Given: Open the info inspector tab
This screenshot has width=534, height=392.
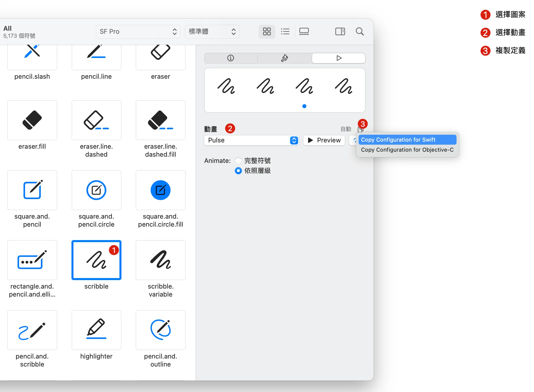Looking at the screenshot, I should click(x=230, y=58).
